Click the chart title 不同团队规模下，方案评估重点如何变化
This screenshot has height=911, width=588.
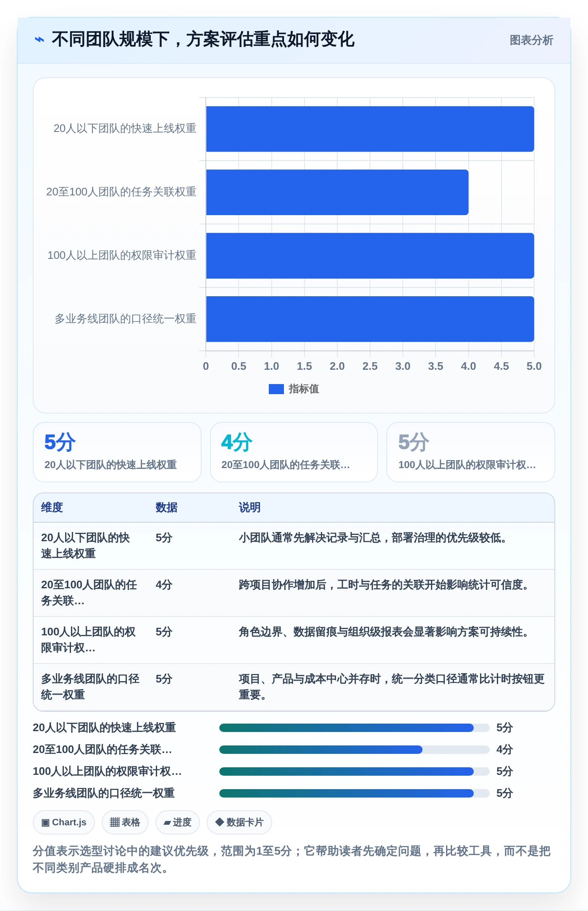203,40
